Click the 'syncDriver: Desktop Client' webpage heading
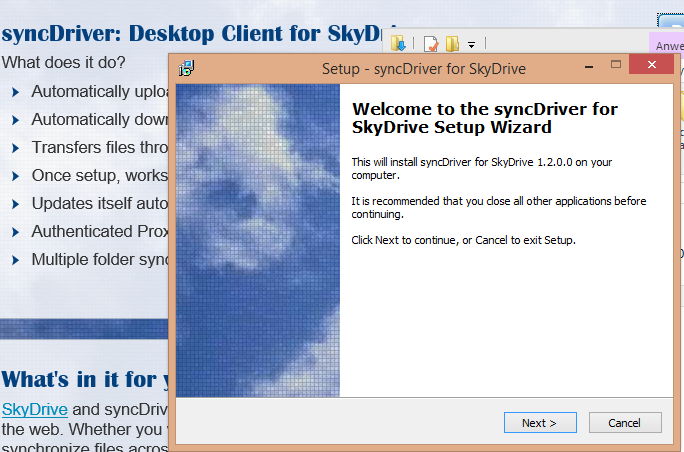Screen dimensions: 684x452 point(192,34)
